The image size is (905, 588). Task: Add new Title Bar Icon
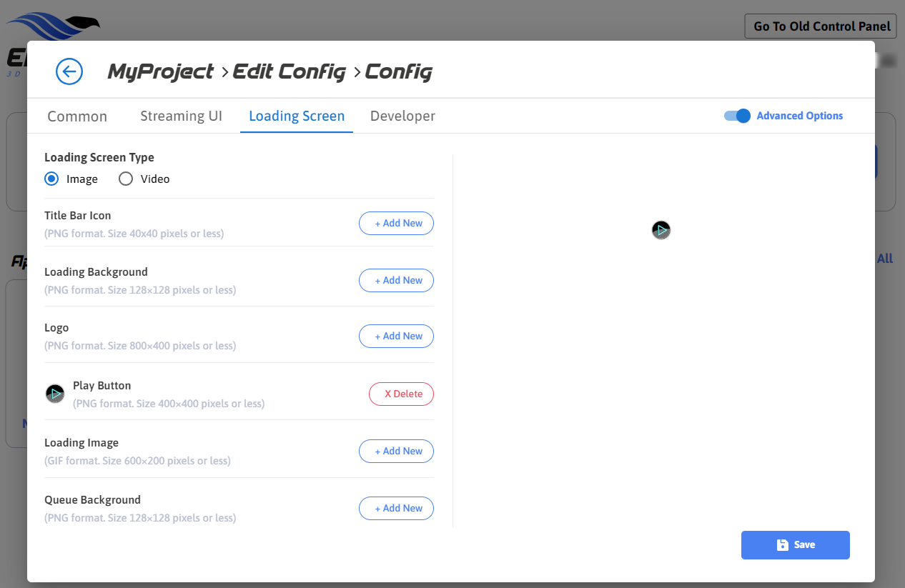(x=396, y=224)
